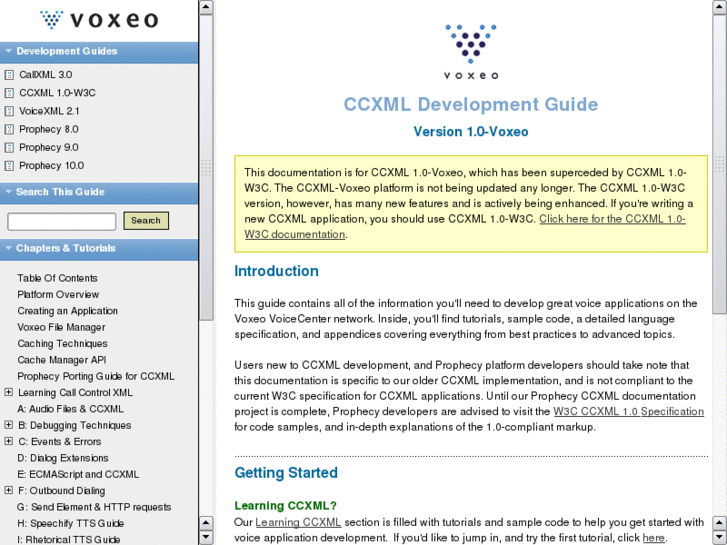Collapse the Chapters & Tutorials section
This screenshot has width=727, height=545.
click(8, 248)
